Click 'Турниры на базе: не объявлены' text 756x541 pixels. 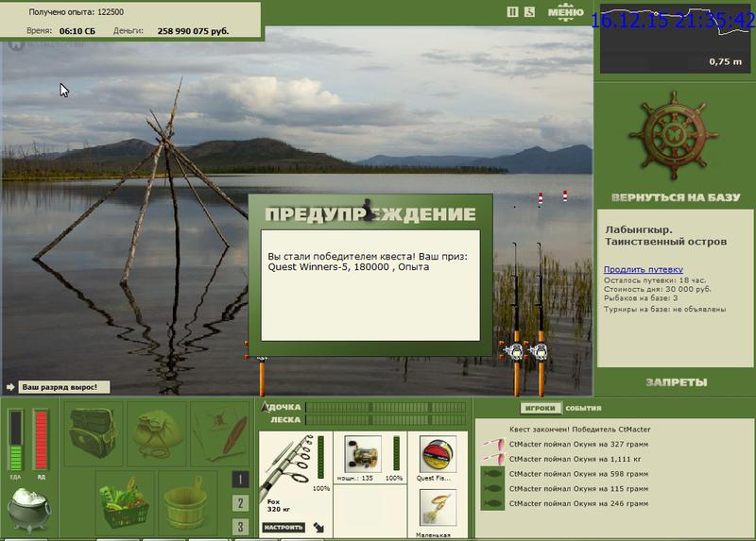click(x=665, y=310)
